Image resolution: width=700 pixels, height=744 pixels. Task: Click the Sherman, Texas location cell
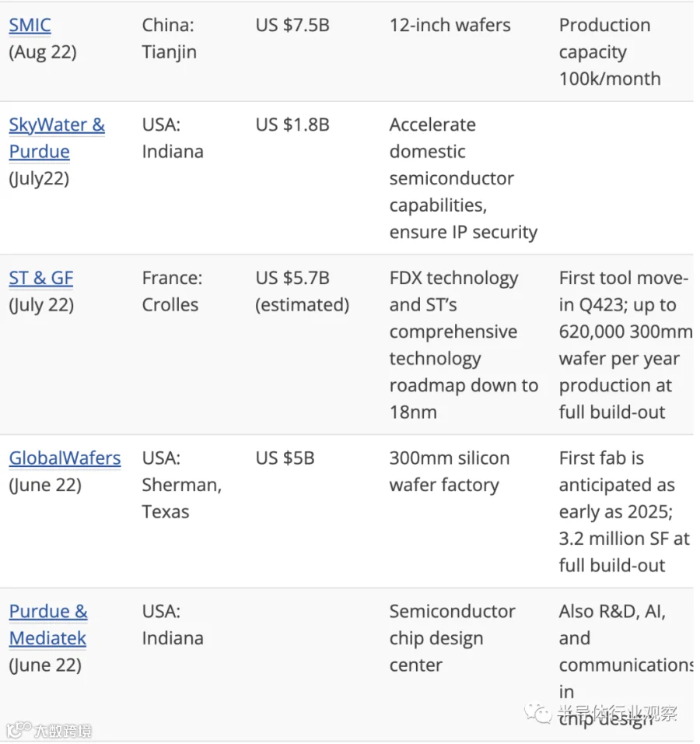182,485
